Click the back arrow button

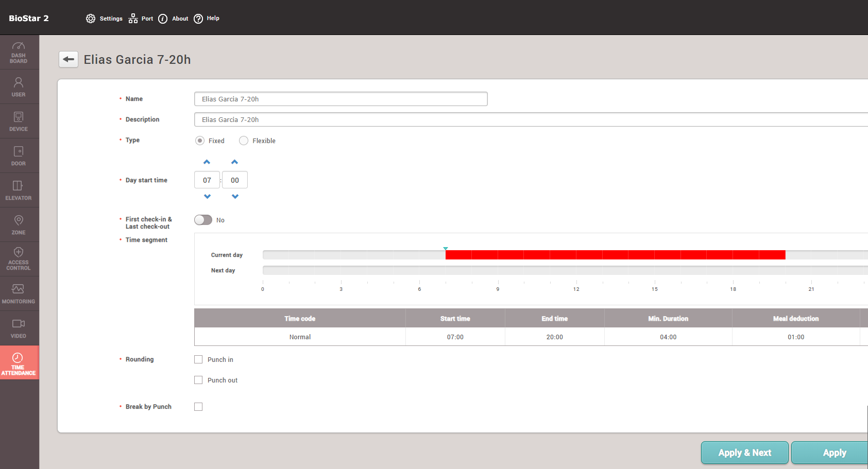[x=69, y=60]
